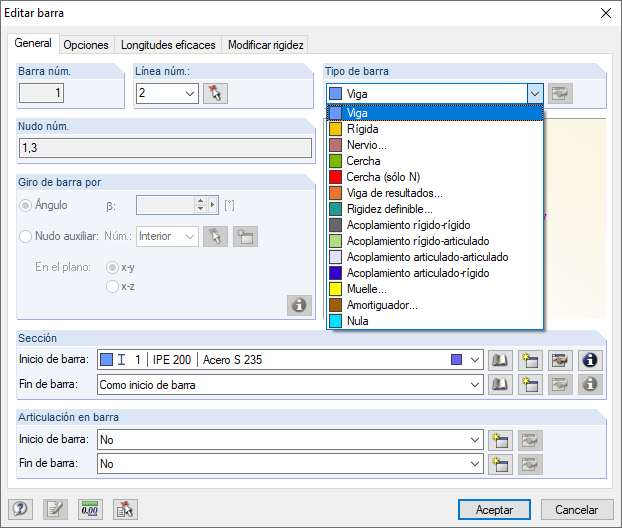
Task: Choose Amortiguador... member type
Action: pos(435,305)
